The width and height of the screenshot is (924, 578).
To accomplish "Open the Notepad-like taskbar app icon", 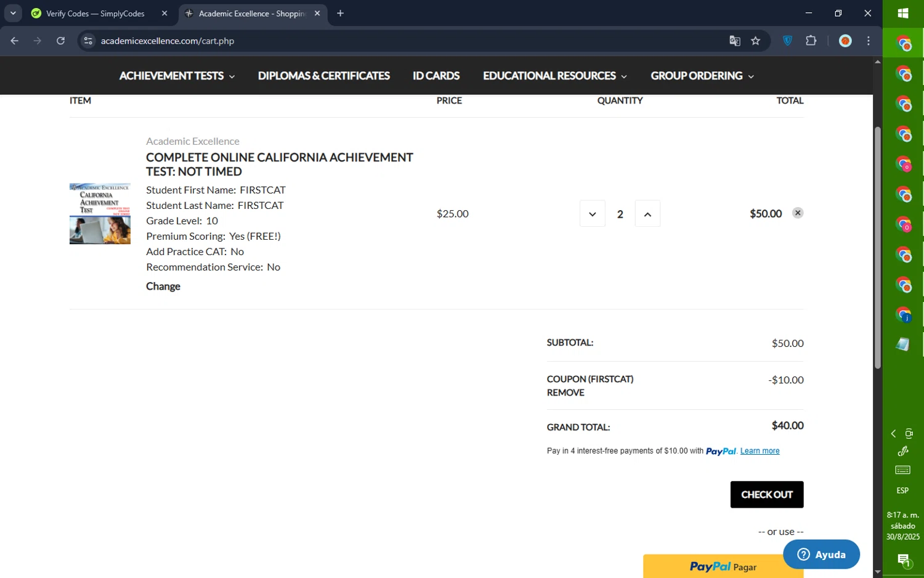I will [903, 344].
